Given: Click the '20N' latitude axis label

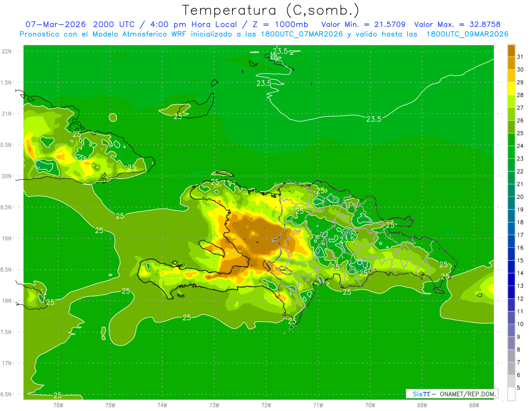Looking at the screenshot, I should pos(7,176).
